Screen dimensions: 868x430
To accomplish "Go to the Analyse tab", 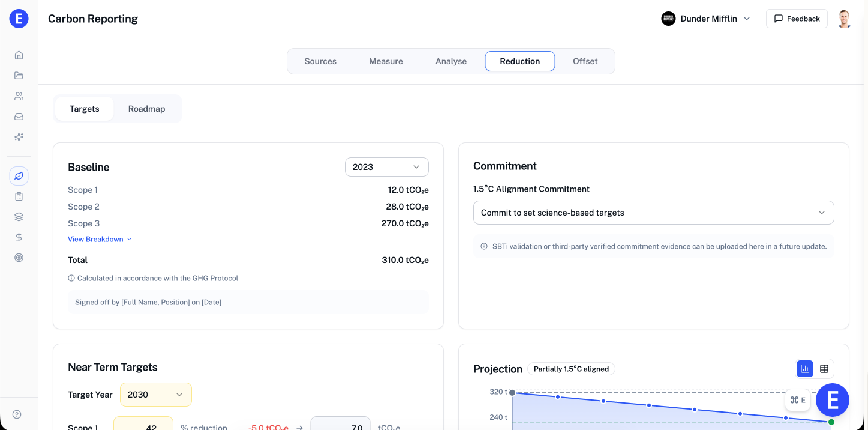I will coord(451,61).
